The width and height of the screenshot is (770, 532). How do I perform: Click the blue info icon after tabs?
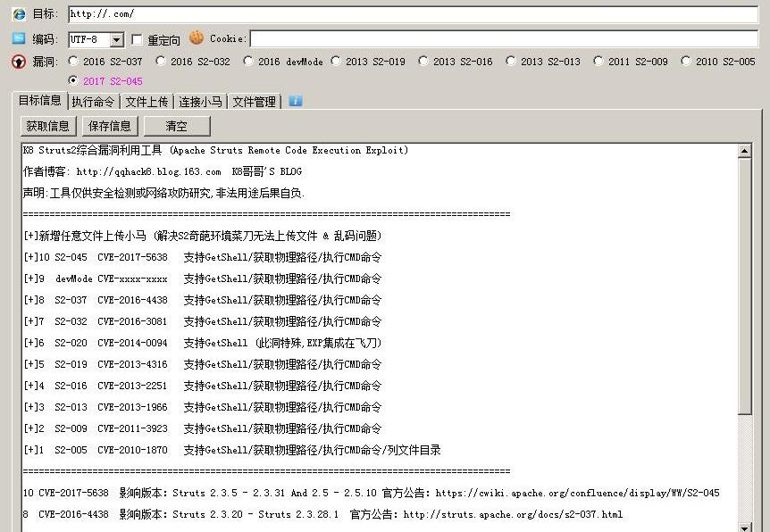[x=296, y=101]
